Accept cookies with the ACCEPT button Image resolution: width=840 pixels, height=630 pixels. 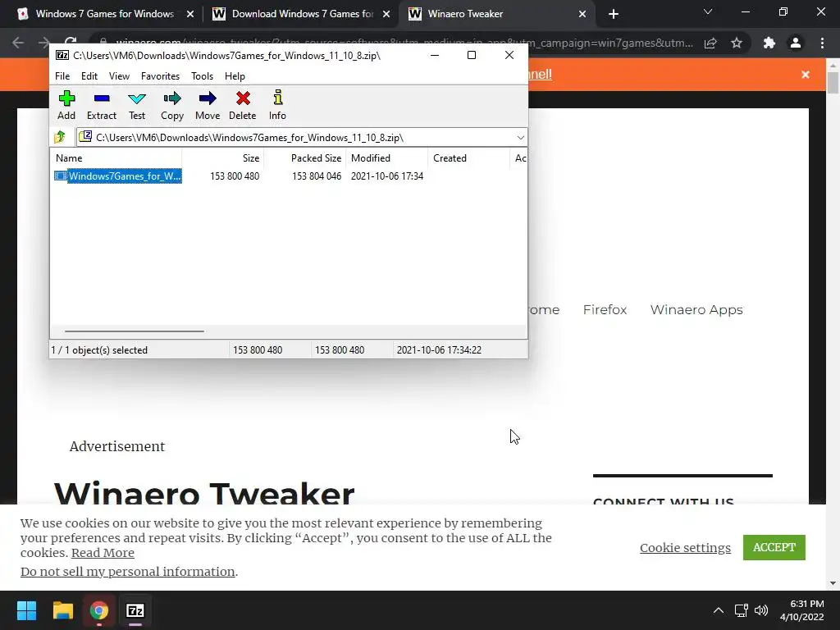(774, 547)
